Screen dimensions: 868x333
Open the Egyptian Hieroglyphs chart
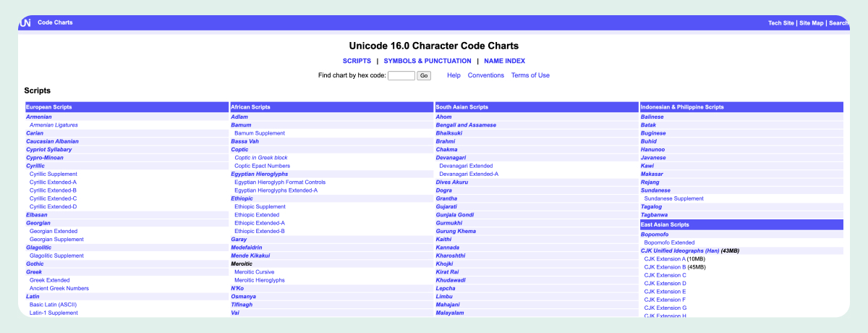pyautogui.click(x=259, y=174)
